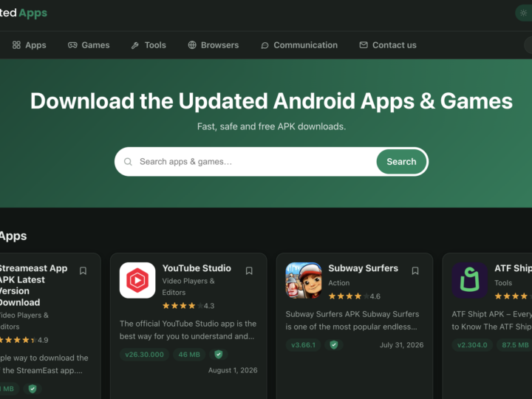Screen dimensions: 532x399
Task: Open the Subway Surfers title link
Action: [363, 268]
